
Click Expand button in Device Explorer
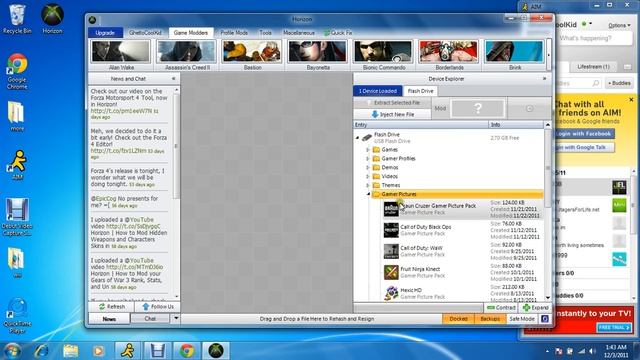(536, 307)
